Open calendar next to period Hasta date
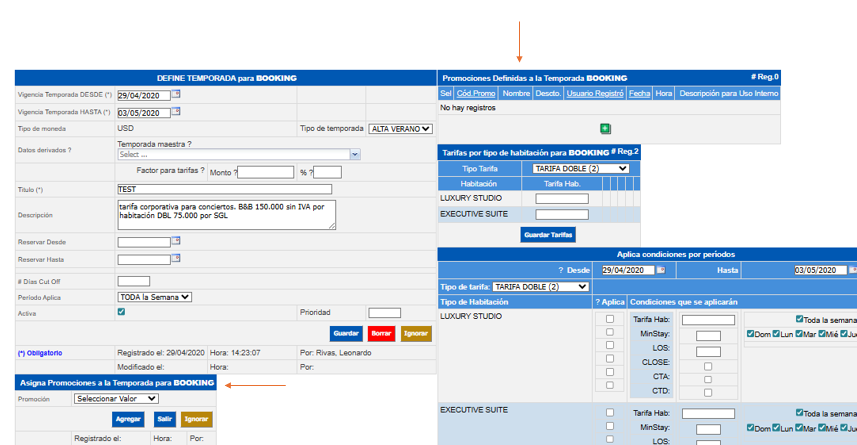The width and height of the screenshot is (857, 445). (x=852, y=270)
